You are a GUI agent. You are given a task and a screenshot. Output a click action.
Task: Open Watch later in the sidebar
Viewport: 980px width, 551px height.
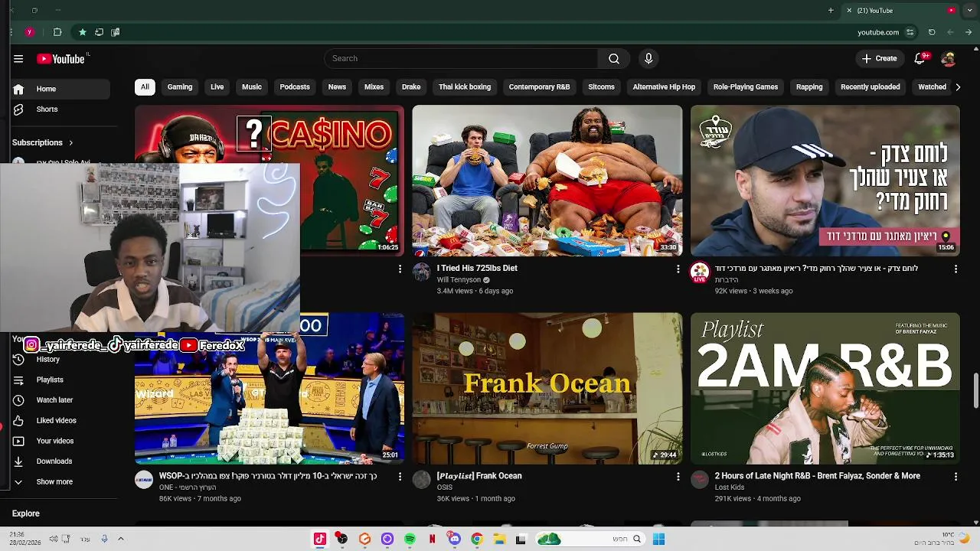pyautogui.click(x=60, y=399)
